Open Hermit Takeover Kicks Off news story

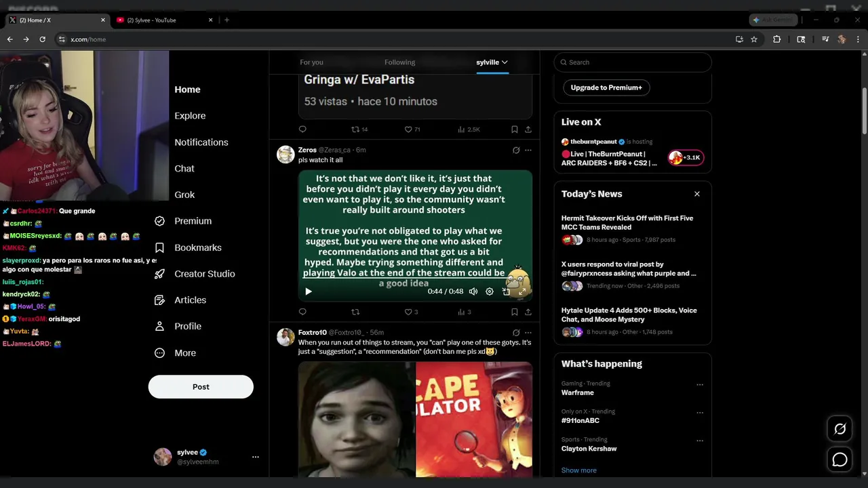coord(627,222)
